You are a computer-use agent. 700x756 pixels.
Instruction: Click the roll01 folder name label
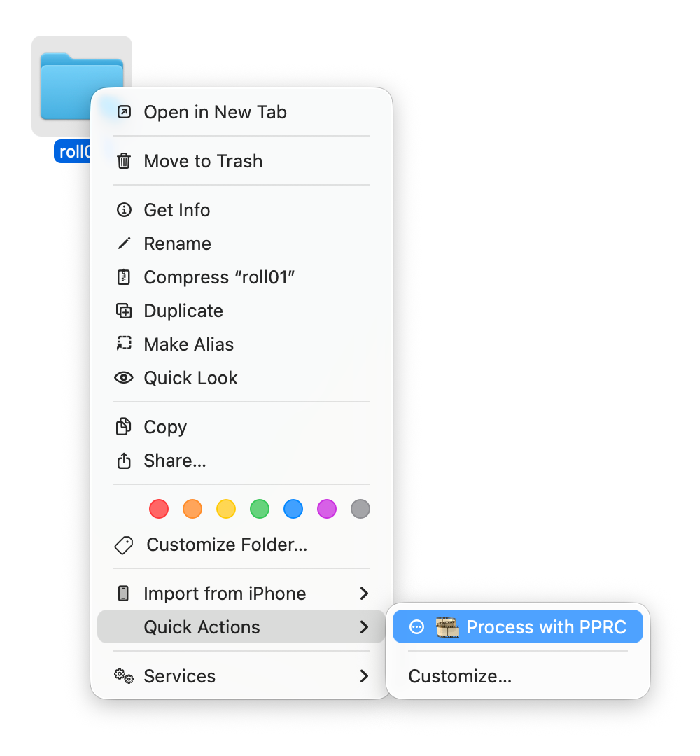73,151
